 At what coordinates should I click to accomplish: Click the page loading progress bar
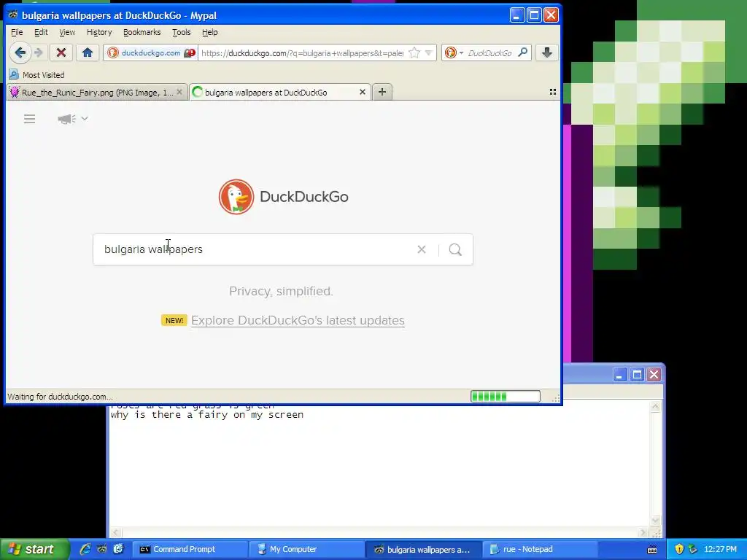click(x=506, y=396)
